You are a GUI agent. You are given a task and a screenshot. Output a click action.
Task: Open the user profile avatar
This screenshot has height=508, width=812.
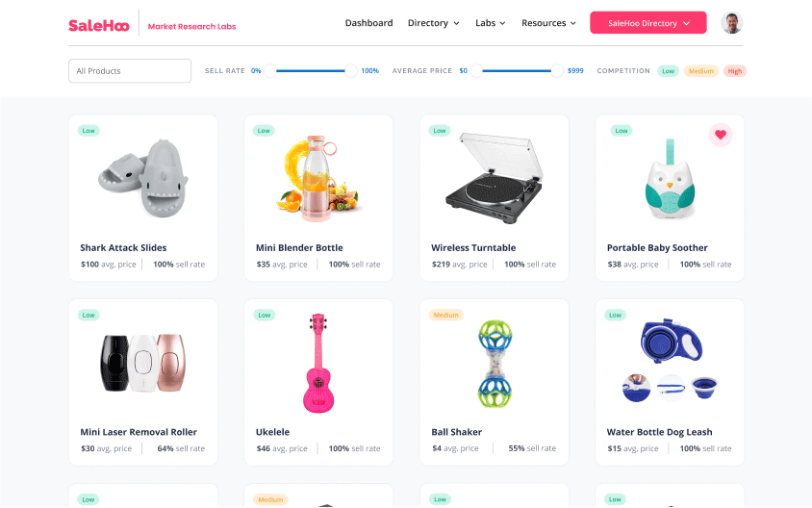(732, 23)
